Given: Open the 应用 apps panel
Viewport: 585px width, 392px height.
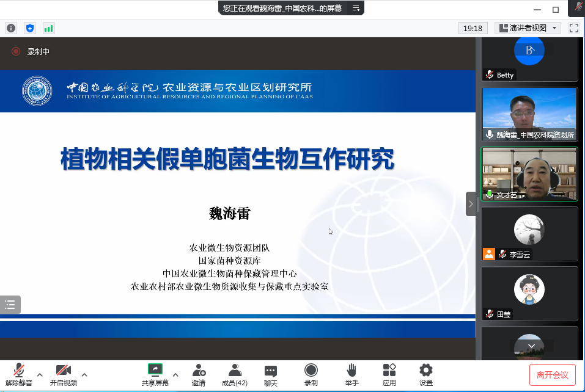Looking at the screenshot, I should (x=389, y=374).
